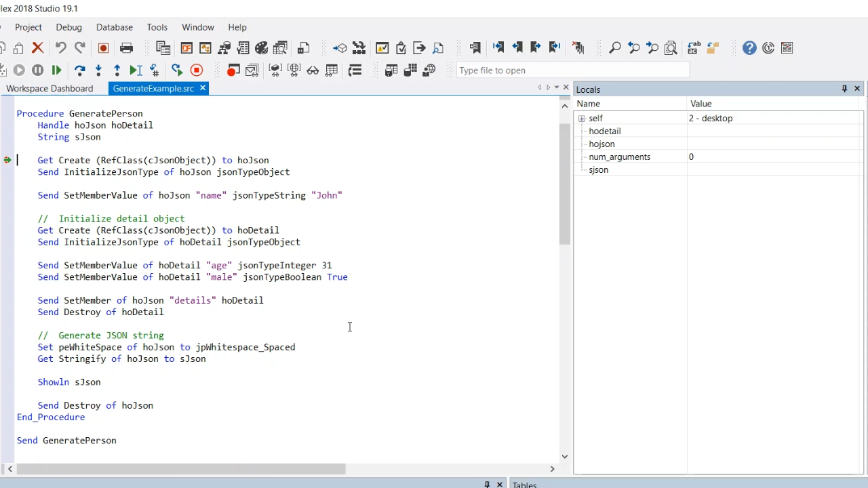Click the horizontal scrollbar of the editor
868x488 pixels.
[180, 469]
